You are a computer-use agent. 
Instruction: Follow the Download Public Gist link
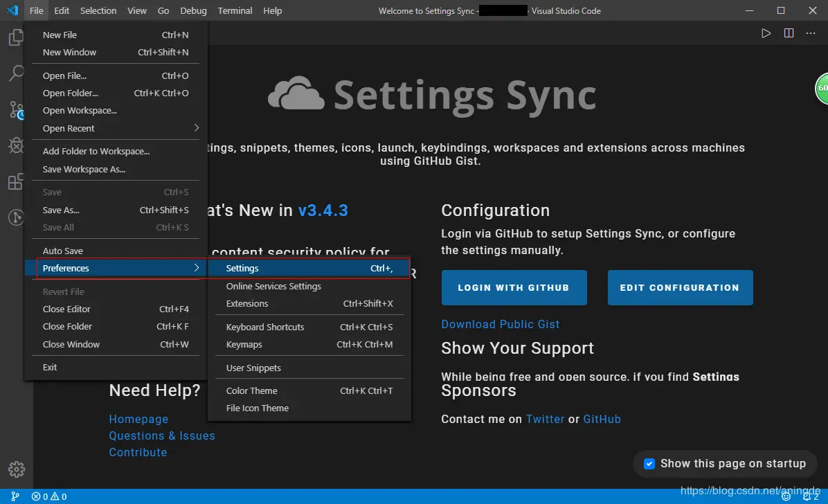[x=500, y=324]
